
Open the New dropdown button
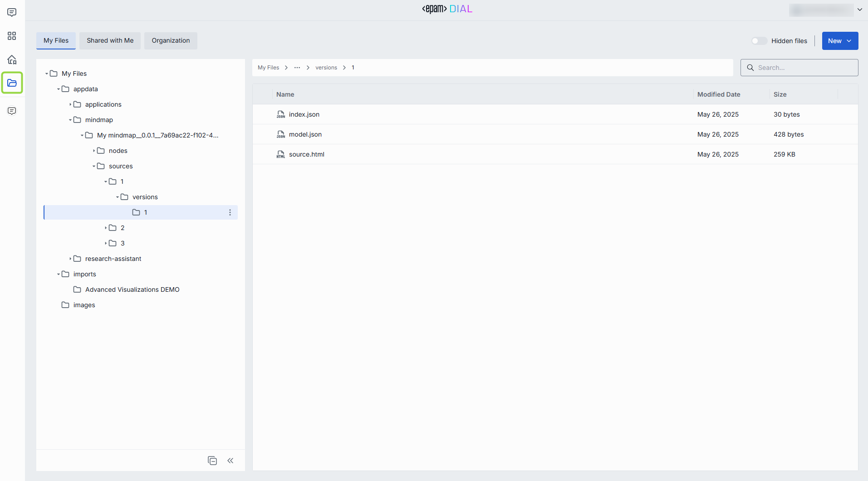point(839,41)
